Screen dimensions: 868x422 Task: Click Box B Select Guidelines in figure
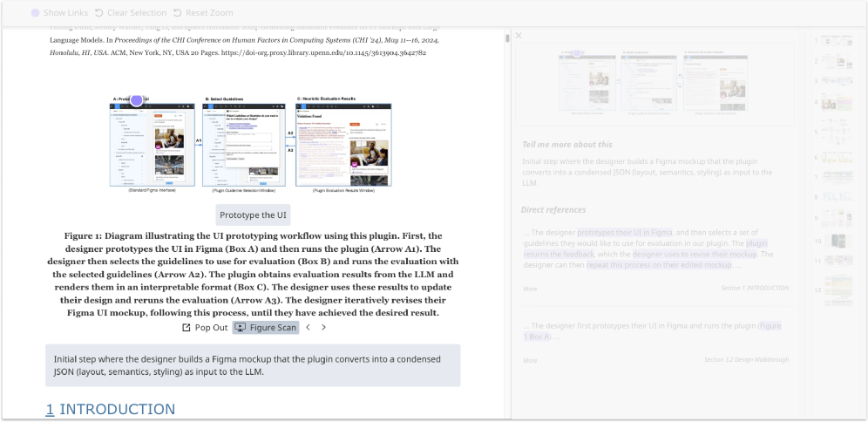click(244, 144)
